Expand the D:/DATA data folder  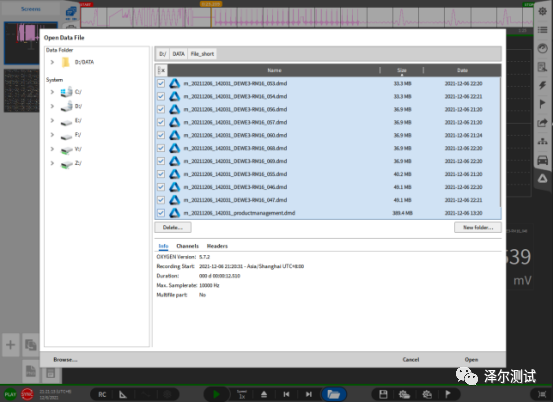[x=52, y=62]
